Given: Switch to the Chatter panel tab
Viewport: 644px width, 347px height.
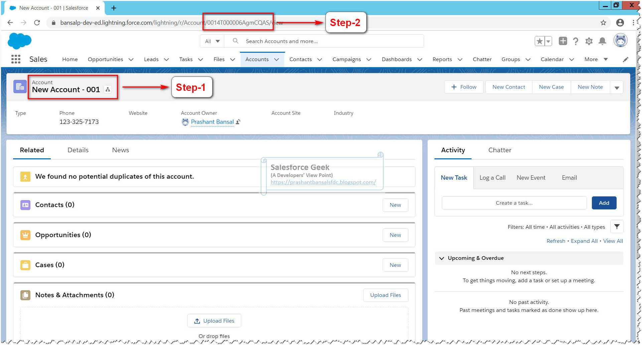Looking at the screenshot, I should click(x=500, y=150).
